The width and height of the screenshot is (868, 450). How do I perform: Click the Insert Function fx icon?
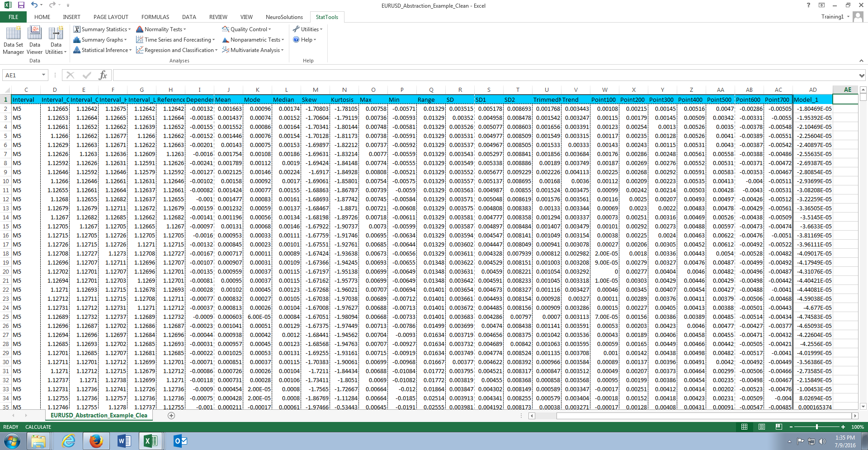click(x=103, y=75)
